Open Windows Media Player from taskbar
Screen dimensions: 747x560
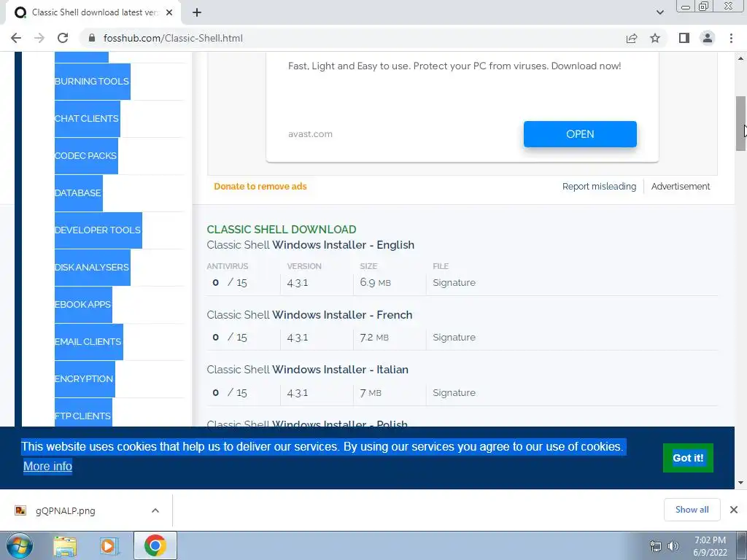click(x=108, y=545)
